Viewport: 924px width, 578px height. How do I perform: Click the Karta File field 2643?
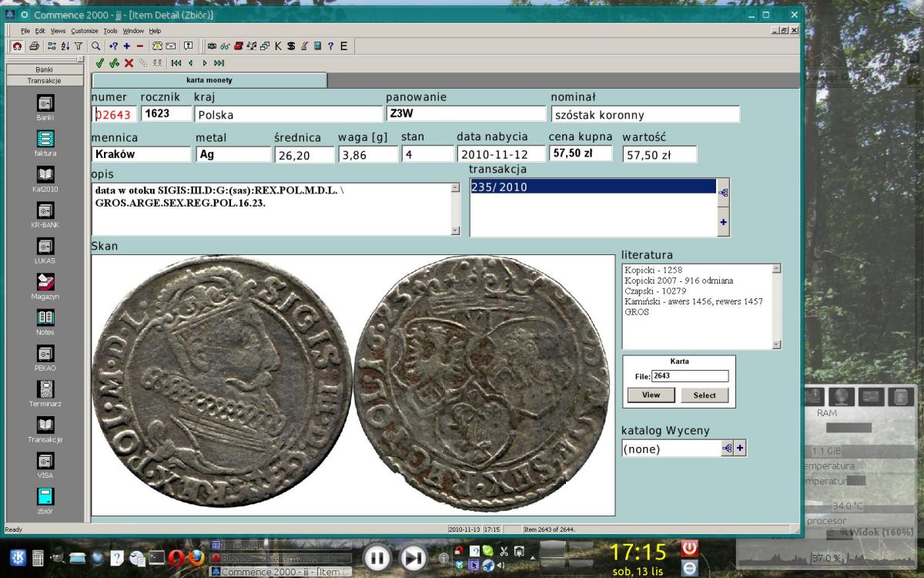coord(690,376)
